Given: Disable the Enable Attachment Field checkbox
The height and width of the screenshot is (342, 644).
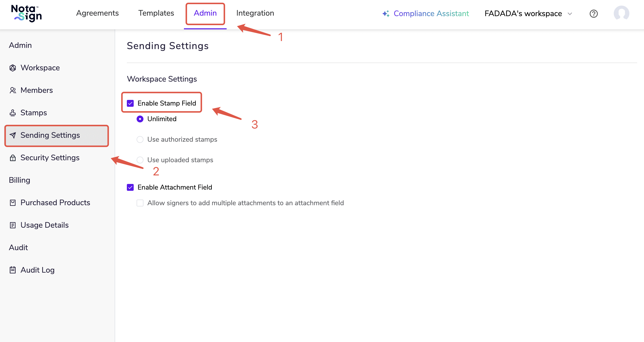Looking at the screenshot, I should pos(130,187).
